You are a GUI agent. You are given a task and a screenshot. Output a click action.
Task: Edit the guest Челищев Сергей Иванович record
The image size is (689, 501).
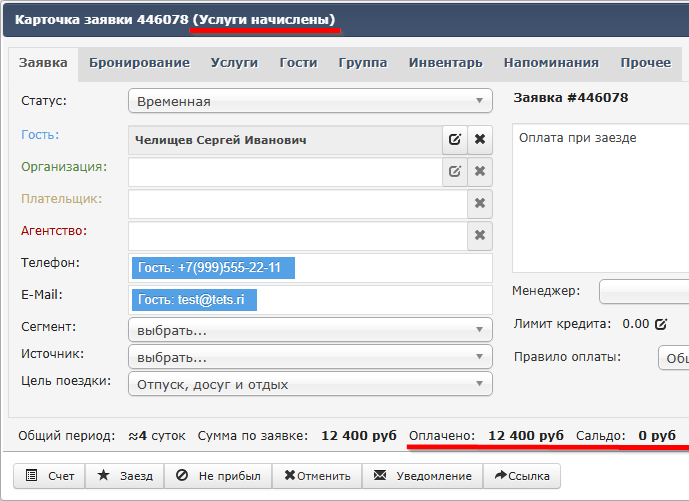(x=455, y=140)
